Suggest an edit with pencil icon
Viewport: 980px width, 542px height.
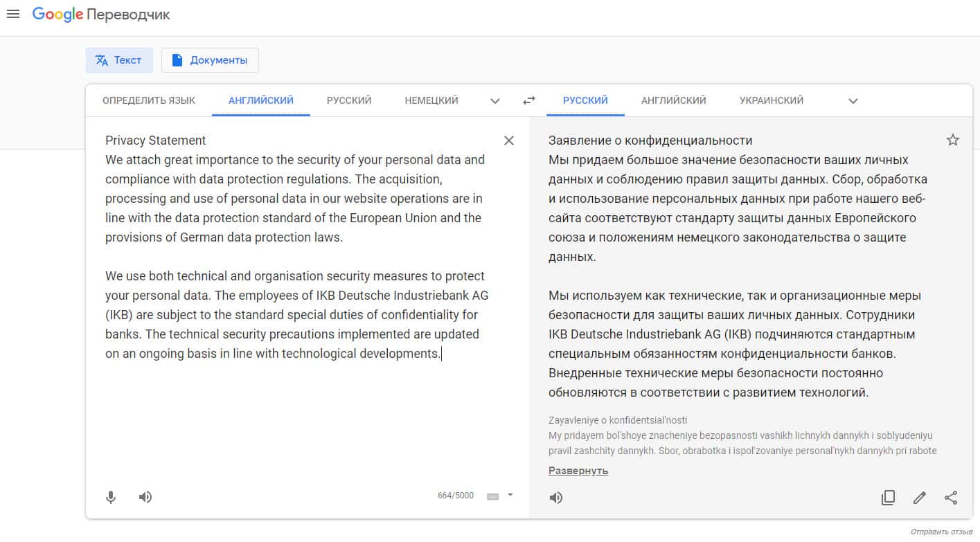pos(920,498)
